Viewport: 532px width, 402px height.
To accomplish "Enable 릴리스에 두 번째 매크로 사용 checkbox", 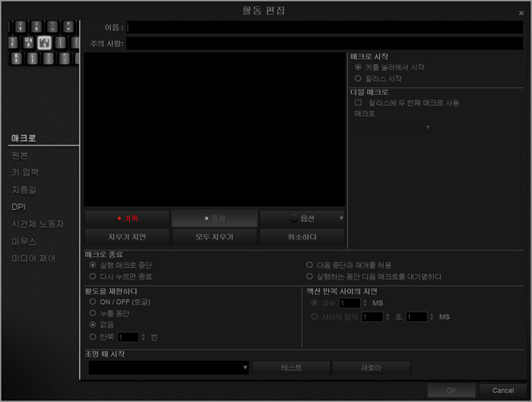I will point(358,103).
